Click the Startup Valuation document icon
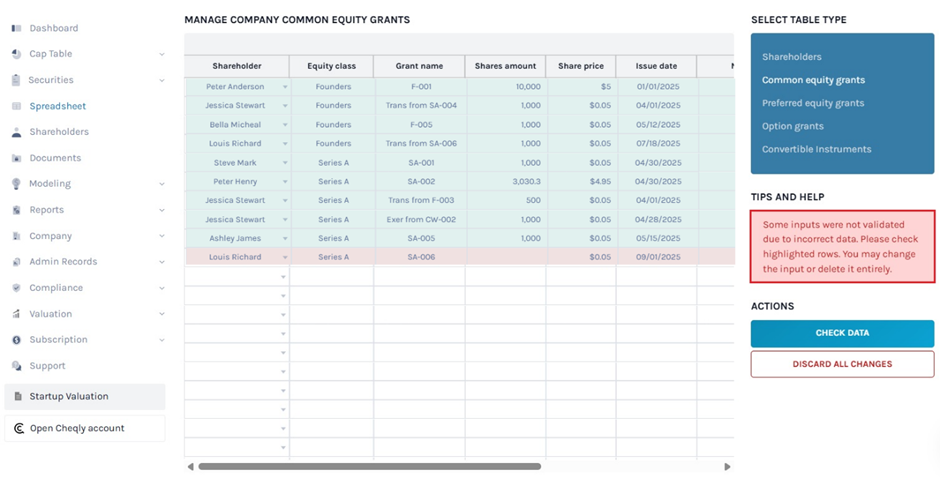 click(17, 396)
